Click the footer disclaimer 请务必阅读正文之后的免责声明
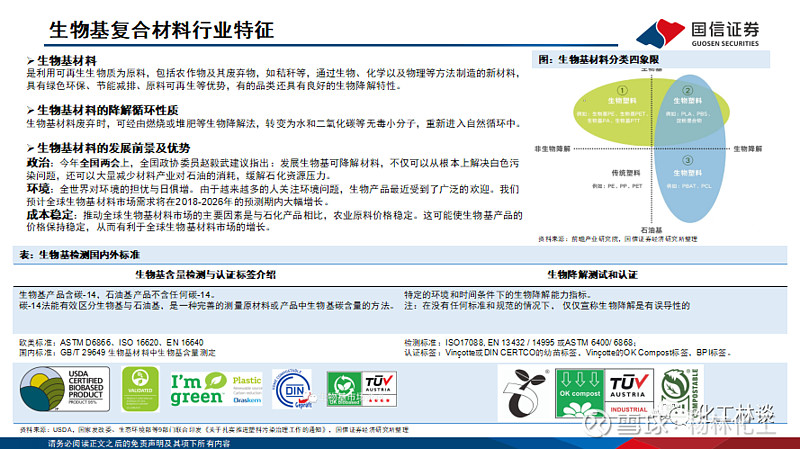The image size is (800, 449). [139, 444]
